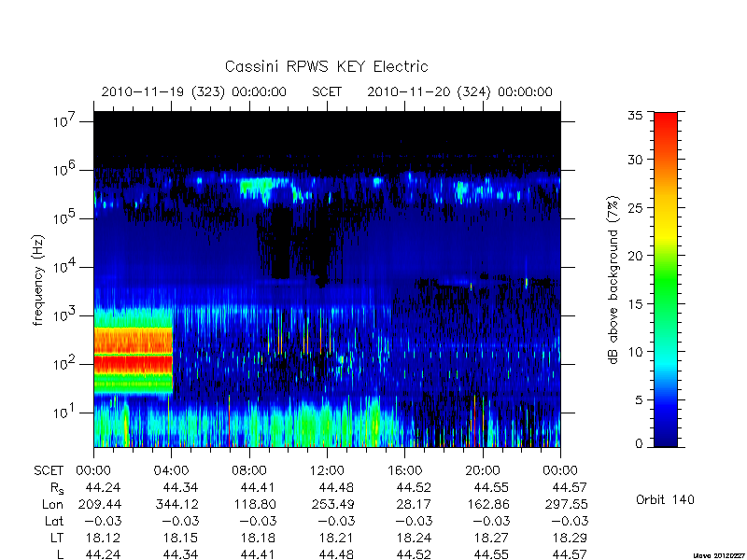
Task: Click local time value '18.29'
Action: click(x=570, y=538)
